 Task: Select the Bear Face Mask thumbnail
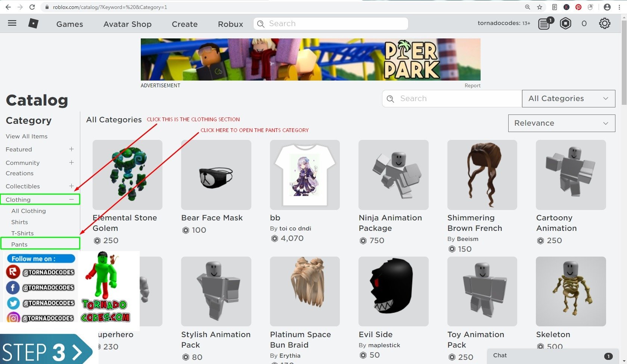pyautogui.click(x=216, y=175)
